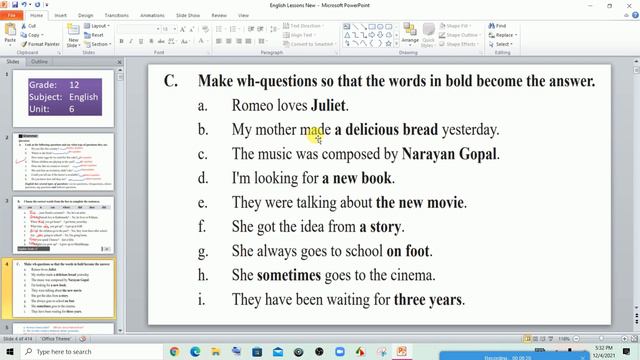Open the Line Spacing dropdown

pyautogui.click(x=274, y=29)
